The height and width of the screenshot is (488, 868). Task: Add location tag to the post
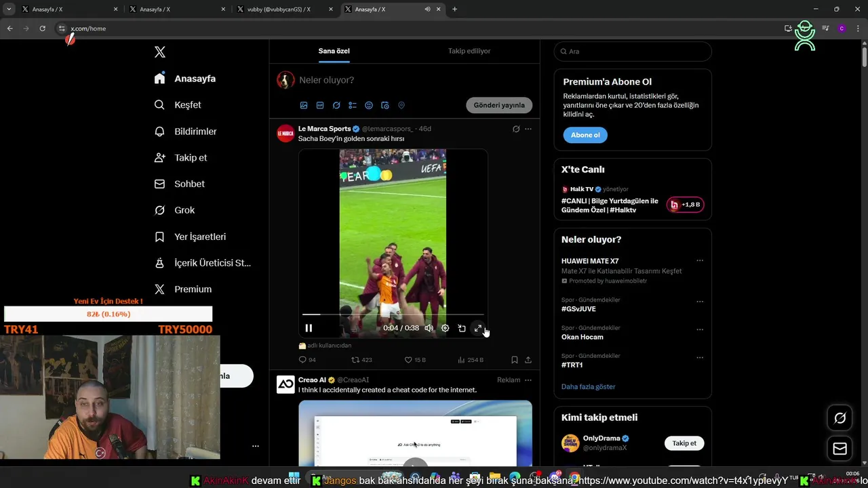(x=401, y=106)
